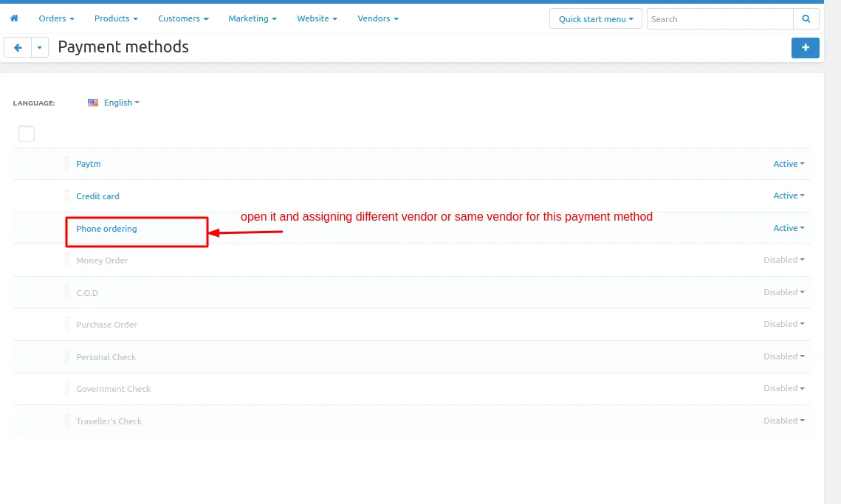Viewport: 841px width, 504px height.
Task: Open the Website menu
Action: pyautogui.click(x=317, y=18)
